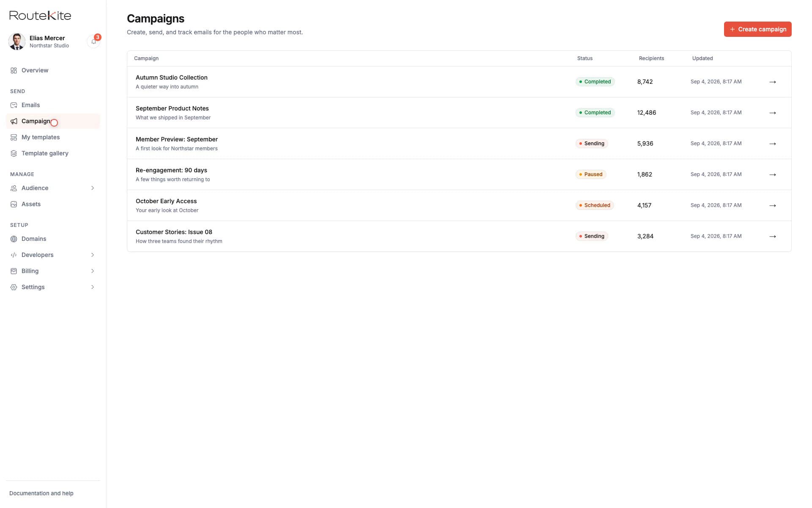Image resolution: width=812 pixels, height=508 pixels.
Task: Click the Autumn Studio Collection campaign title
Action: [x=172, y=77]
